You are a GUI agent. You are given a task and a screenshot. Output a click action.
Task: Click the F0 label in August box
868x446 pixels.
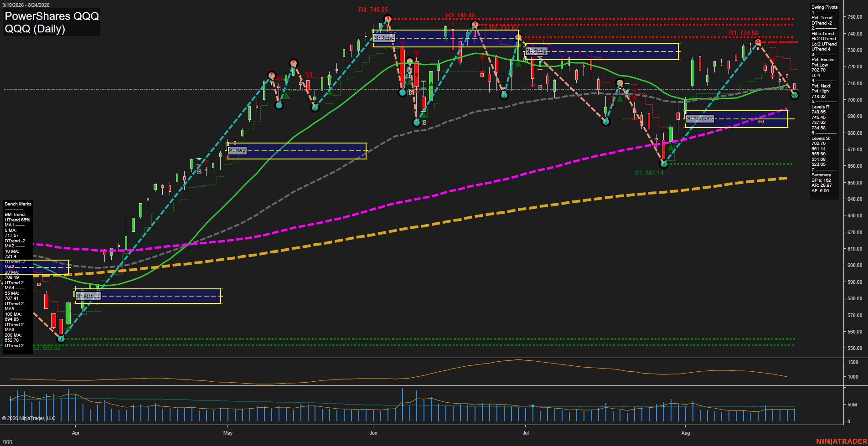pos(761,122)
